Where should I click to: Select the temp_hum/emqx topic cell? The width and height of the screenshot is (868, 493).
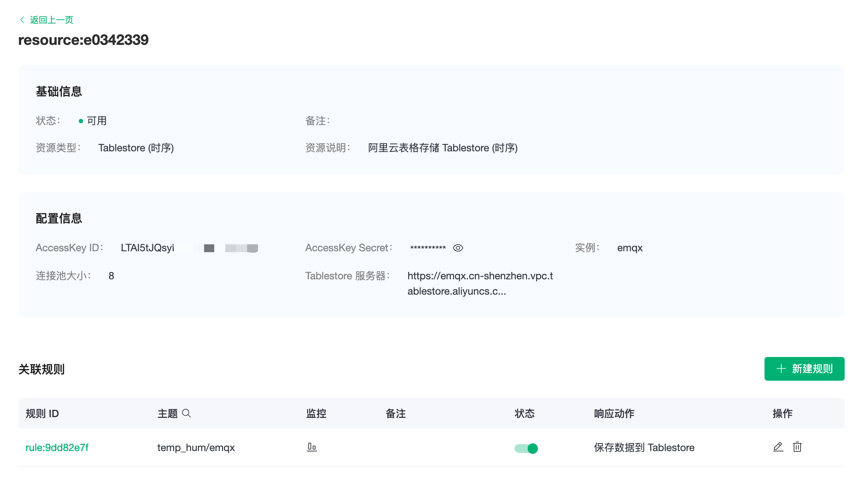[196, 447]
